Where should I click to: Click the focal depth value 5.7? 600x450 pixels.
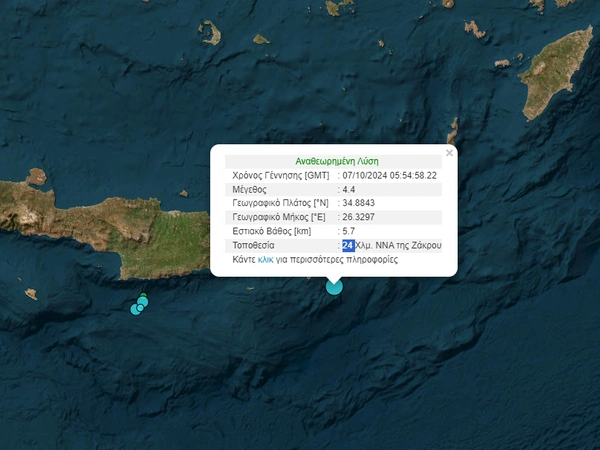pyautogui.click(x=349, y=231)
